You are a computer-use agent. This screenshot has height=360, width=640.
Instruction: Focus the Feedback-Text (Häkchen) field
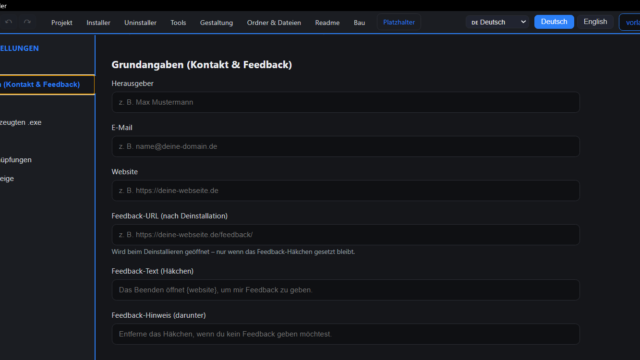click(345, 290)
